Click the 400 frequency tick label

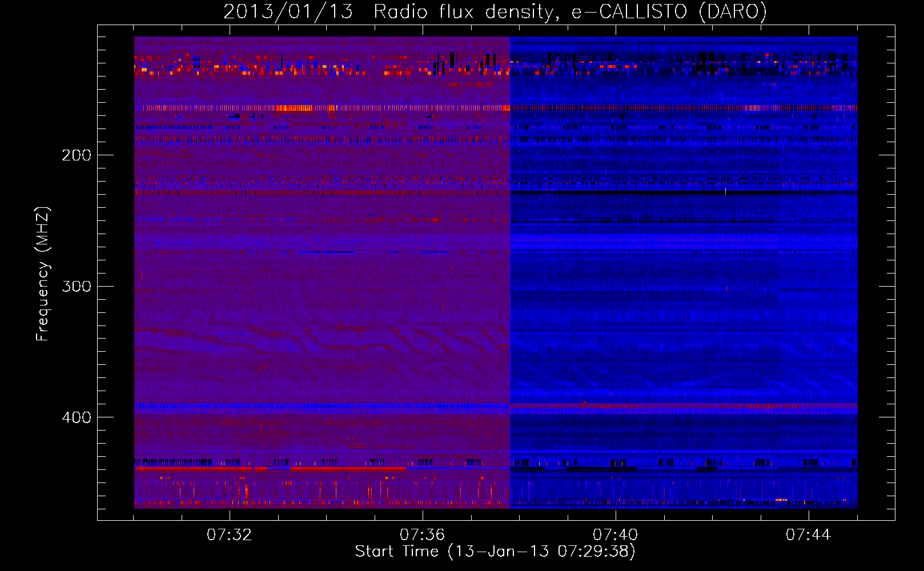coord(77,417)
